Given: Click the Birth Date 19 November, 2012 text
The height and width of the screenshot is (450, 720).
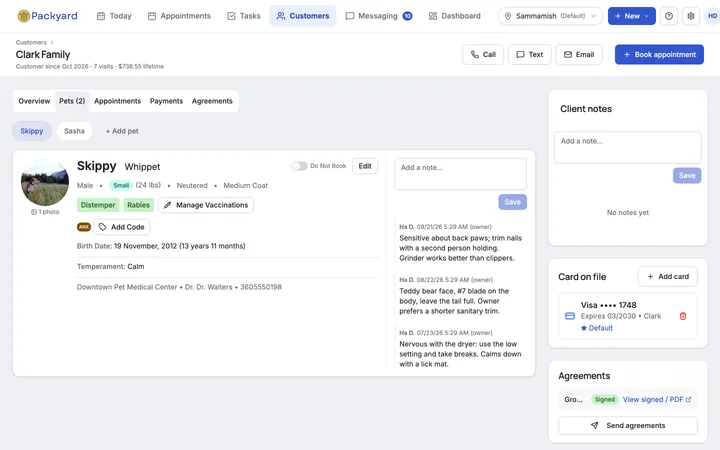Looking at the screenshot, I should point(161,246).
